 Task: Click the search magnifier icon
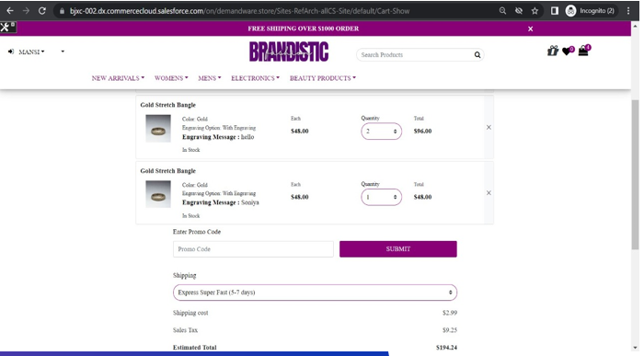(x=477, y=54)
